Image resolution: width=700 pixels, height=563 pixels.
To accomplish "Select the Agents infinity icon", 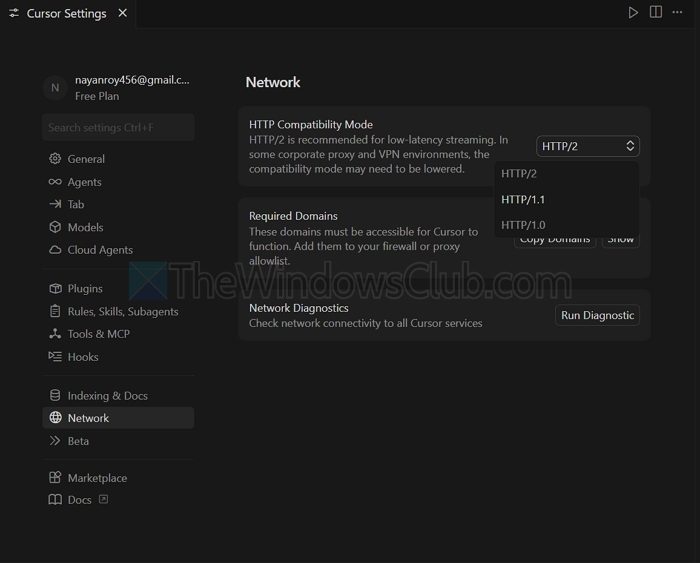I will click(x=55, y=182).
